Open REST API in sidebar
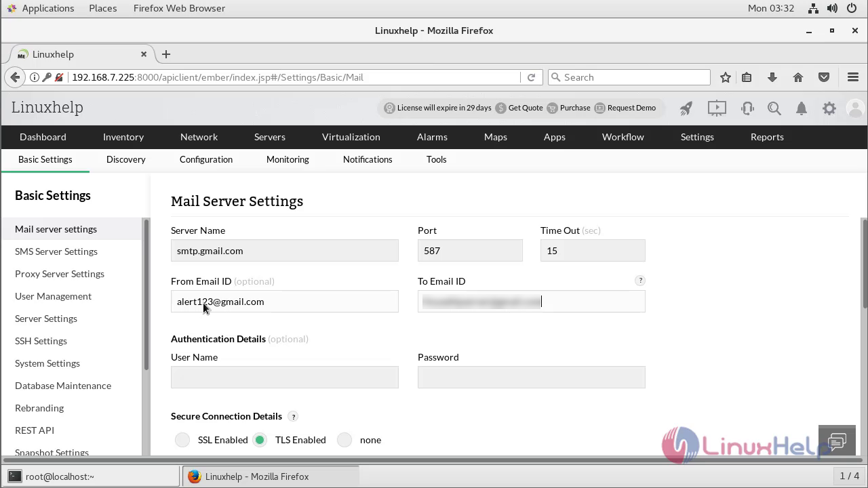868x488 pixels. (x=35, y=430)
